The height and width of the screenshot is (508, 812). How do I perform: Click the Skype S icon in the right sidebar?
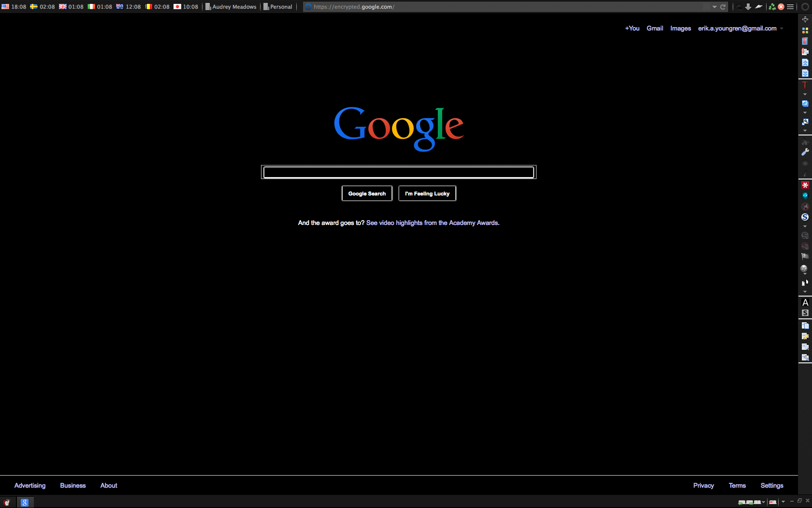[x=805, y=217]
